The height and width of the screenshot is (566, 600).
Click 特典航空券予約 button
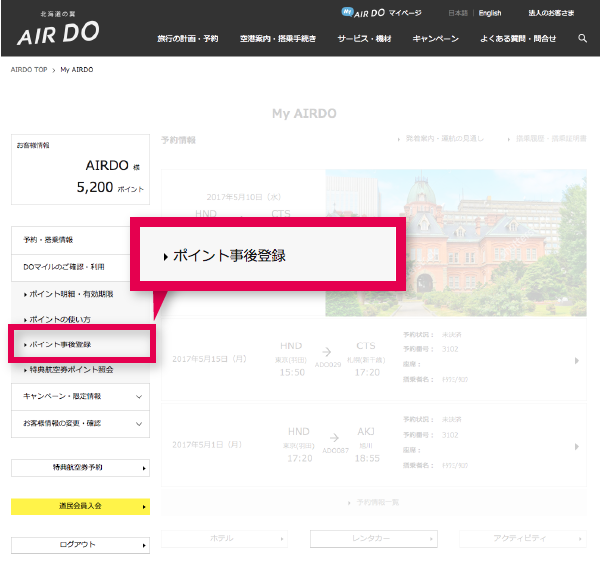(x=80, y=468)
